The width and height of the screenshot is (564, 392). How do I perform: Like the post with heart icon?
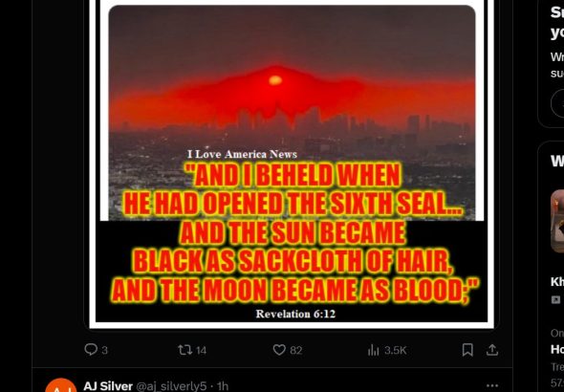pyautogui.click(x=279, y=350)
